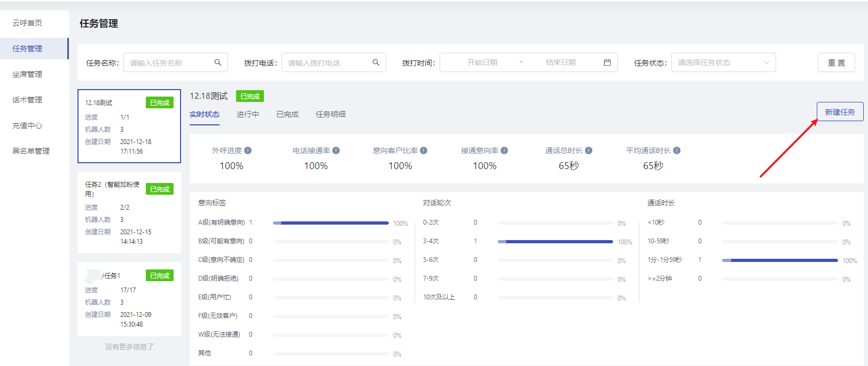868x366 pixels.
Task: Select the 任务2（智能加粉使用）task card
Action: click(x=129, y=212)
